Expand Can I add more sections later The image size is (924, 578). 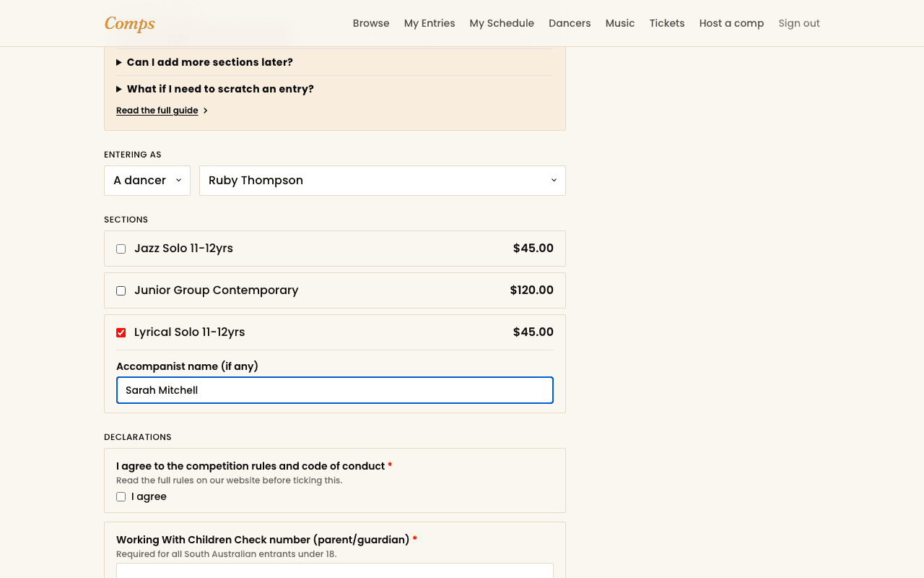[335, 62]
